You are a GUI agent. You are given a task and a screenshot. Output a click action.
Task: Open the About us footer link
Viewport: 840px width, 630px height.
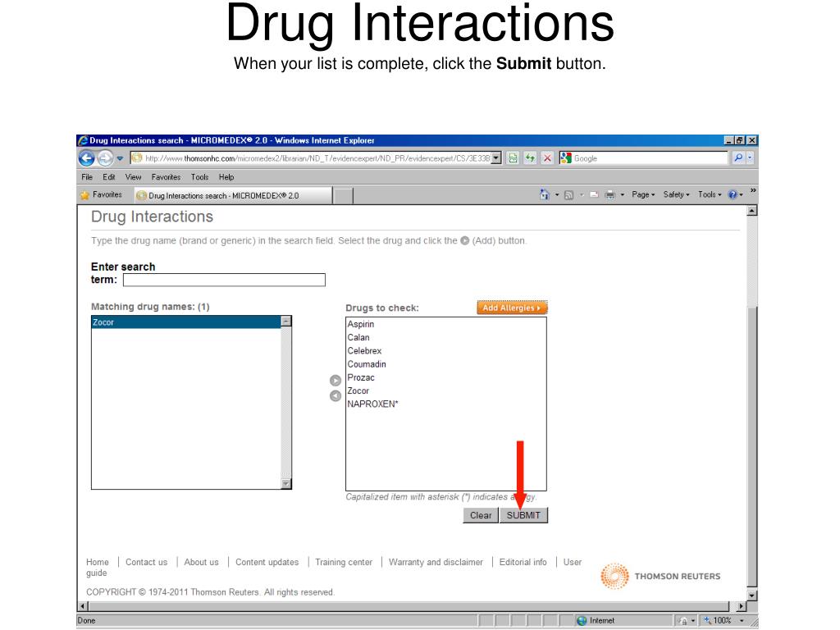click(202, 562)
